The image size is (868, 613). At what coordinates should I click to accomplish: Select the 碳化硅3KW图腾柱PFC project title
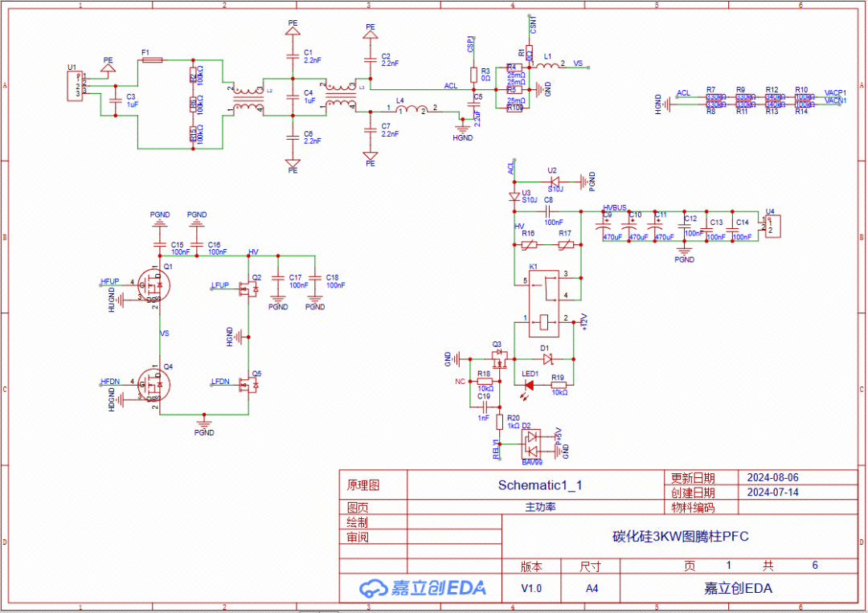pyautogui.click(x=681, y=536)
